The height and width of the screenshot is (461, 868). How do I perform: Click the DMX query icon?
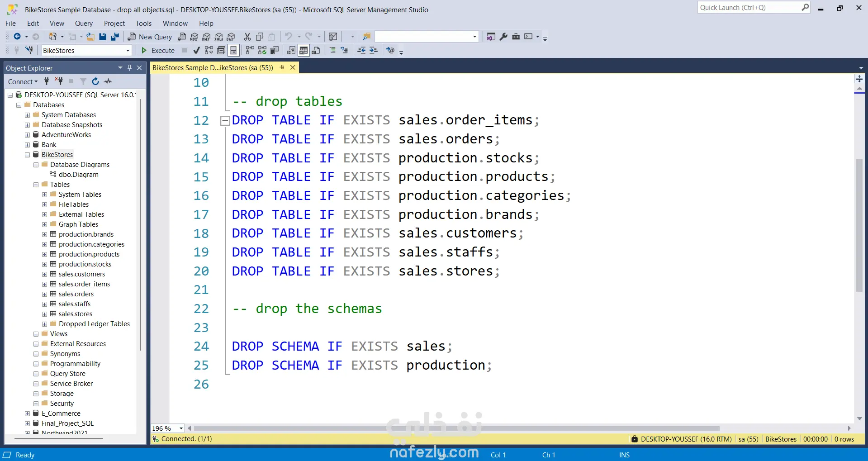(x=206, y=37)
